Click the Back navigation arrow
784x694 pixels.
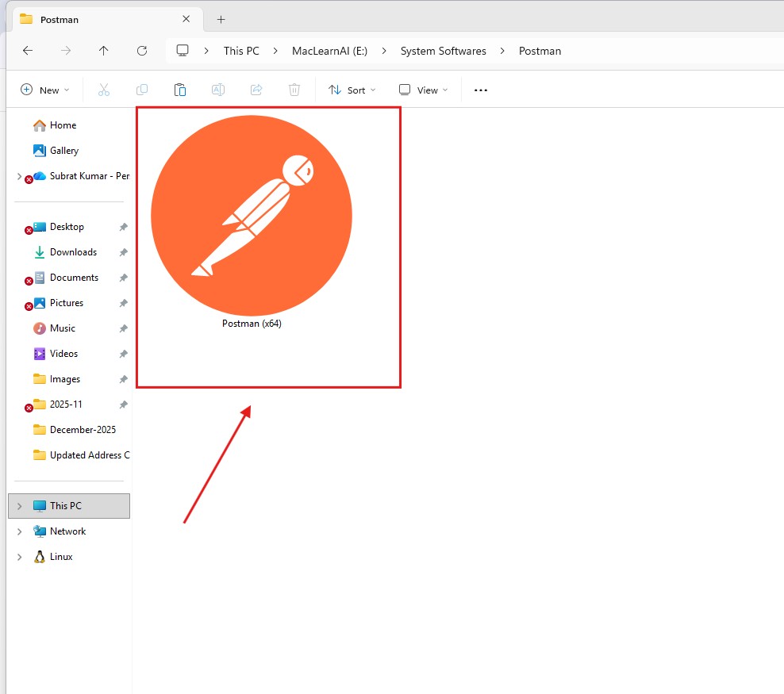click(x=28, y=51)
